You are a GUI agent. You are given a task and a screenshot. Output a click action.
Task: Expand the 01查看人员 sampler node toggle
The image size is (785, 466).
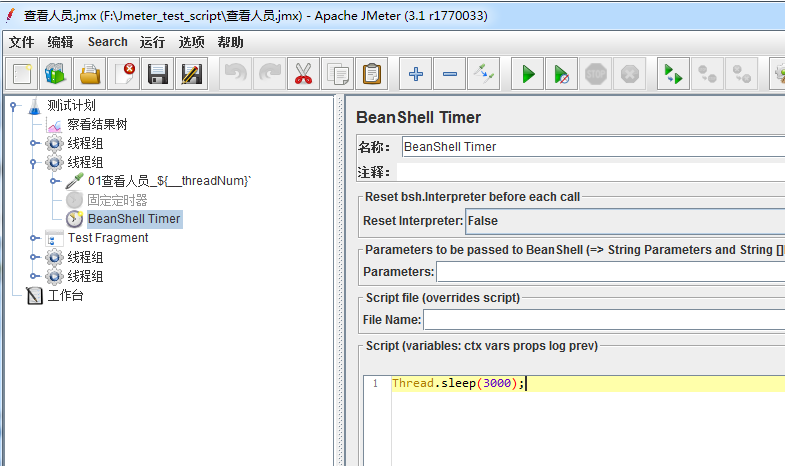point(53,181)
